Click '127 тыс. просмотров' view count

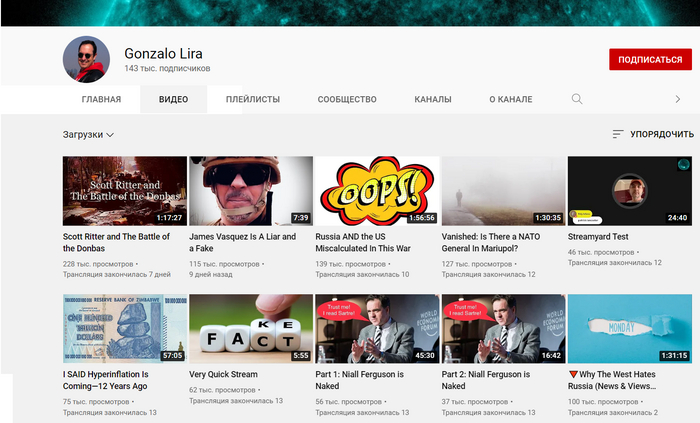pyautogui.click(x=477, y=264)
